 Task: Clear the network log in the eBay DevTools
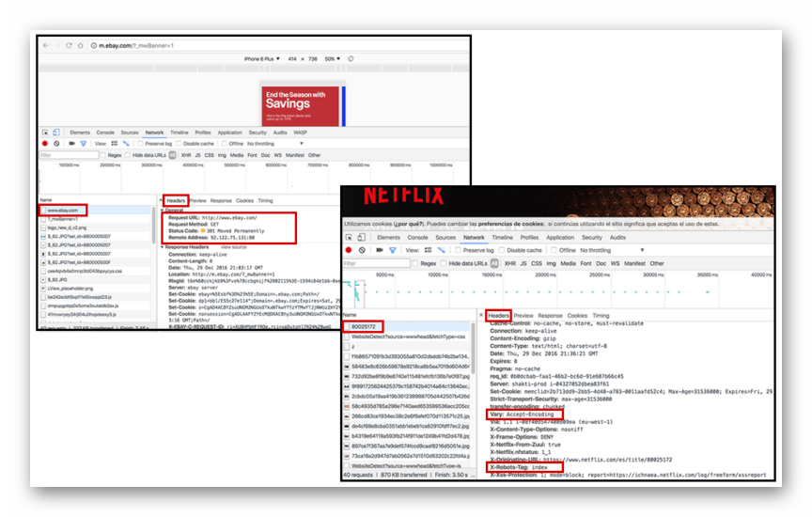coord(56,144)
